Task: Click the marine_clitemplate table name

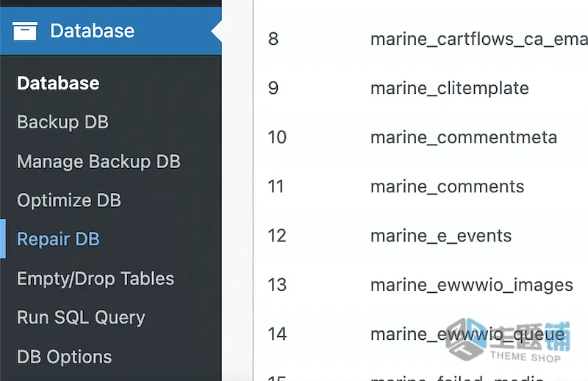Action: point(450,89)
